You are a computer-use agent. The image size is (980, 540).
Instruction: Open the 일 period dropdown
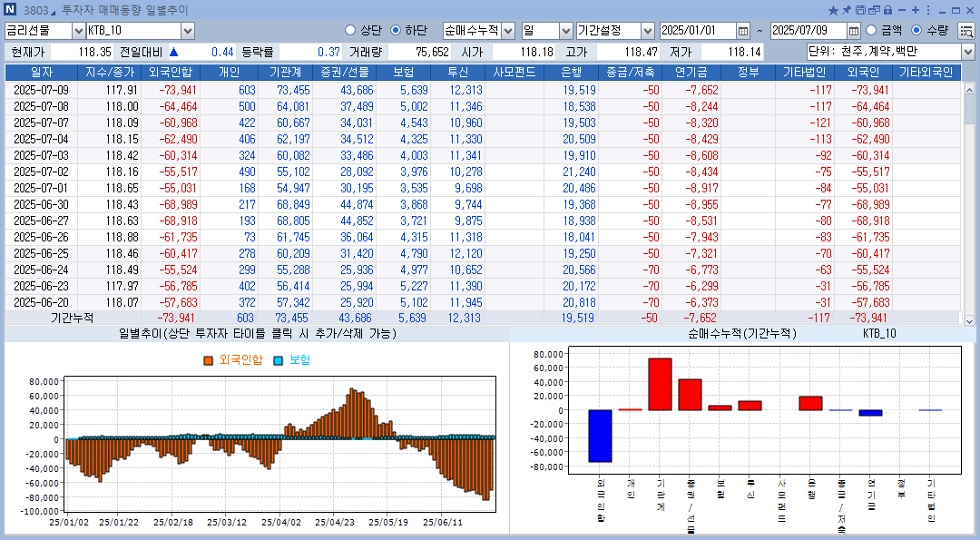point(565,31)
